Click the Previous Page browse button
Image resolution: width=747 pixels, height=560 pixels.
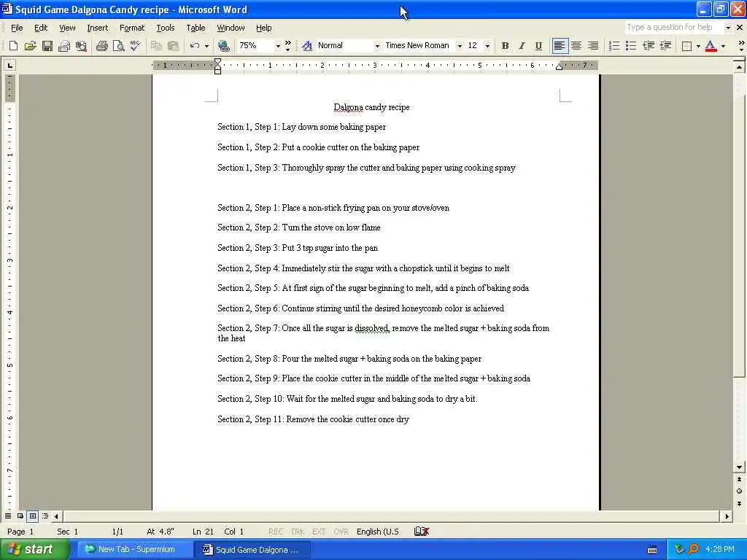pyautogui.click(x=739, y=480)
